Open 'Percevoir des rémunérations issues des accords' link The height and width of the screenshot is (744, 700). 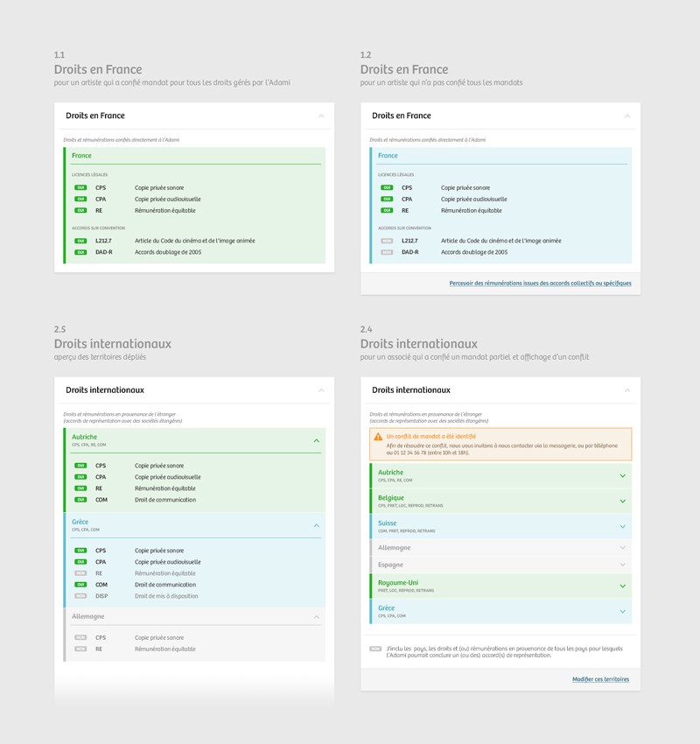click(540, 284)
